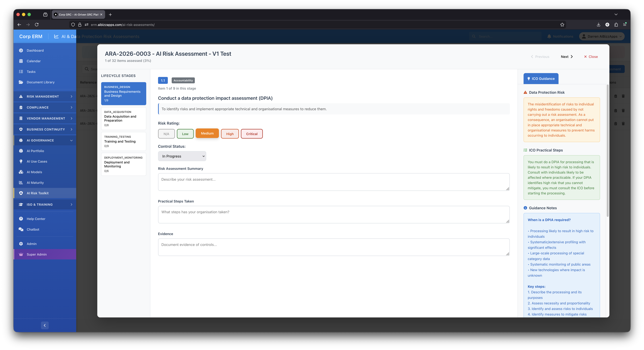The height and width of the screenshot is (350, 644).
Task: Click the Super Admin crown icon
Action: pos(21,254)
